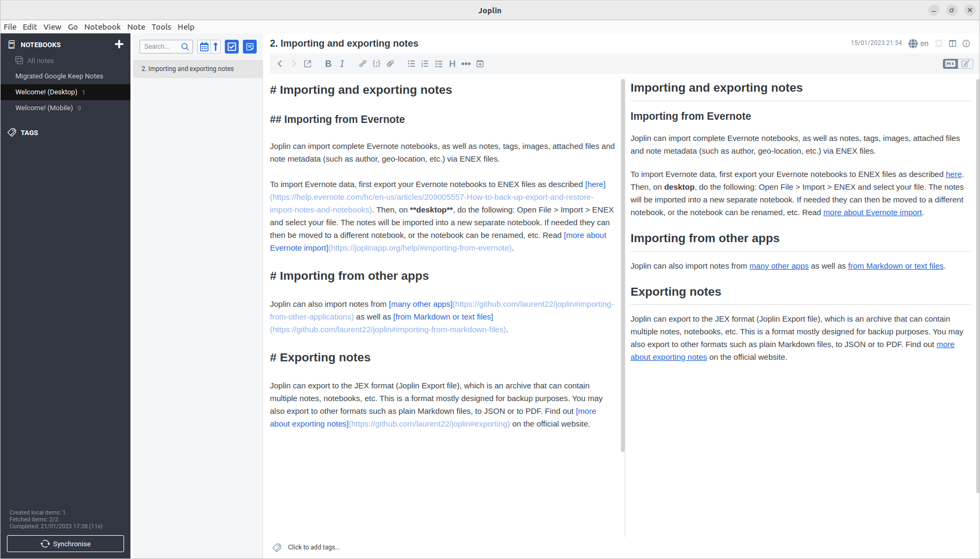Open 'from Markdown or text files' preview link

[896, 266]
